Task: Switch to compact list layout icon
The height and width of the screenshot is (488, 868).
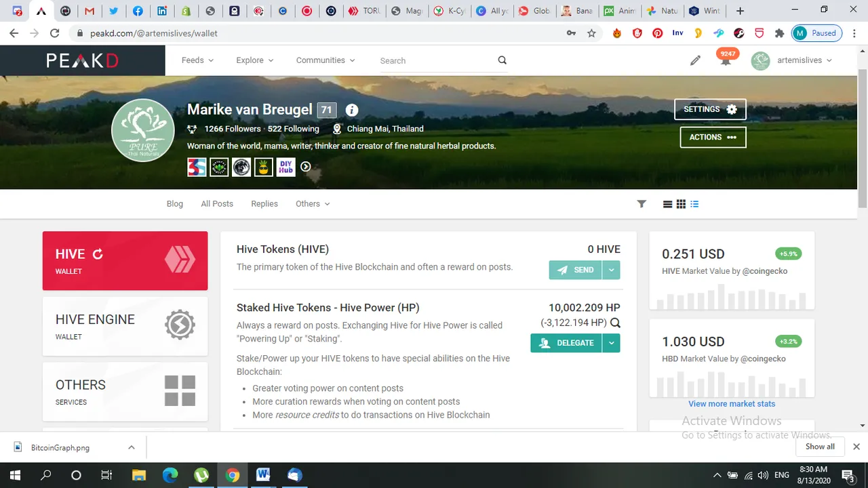Action: (x=668, y=204)
